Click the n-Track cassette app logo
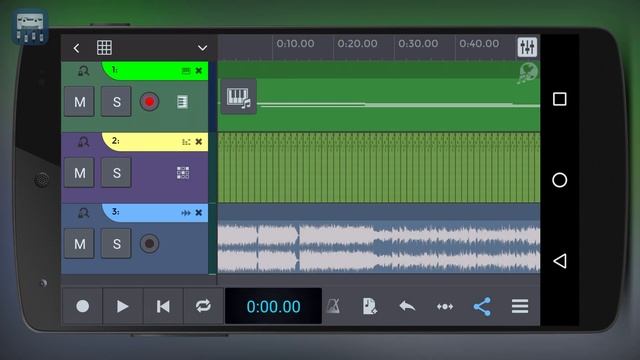This screenshot has height=360, width=640. [x=30, y=27]
